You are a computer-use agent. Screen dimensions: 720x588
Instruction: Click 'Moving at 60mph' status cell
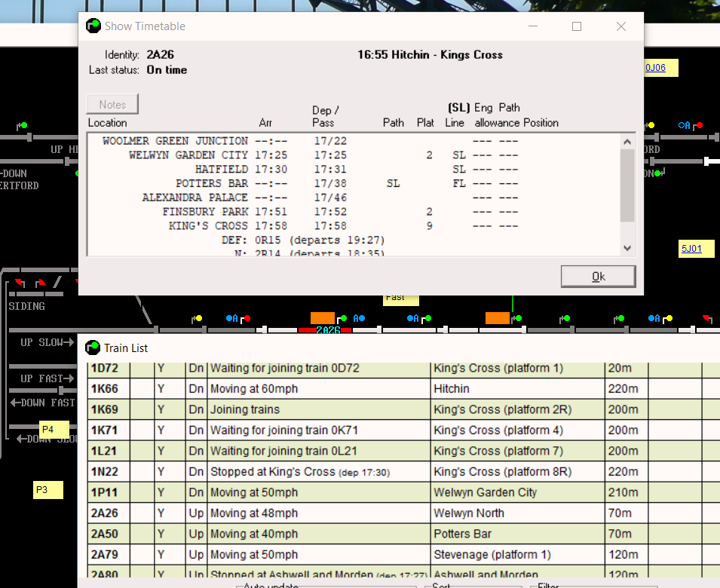click(319, 389)
